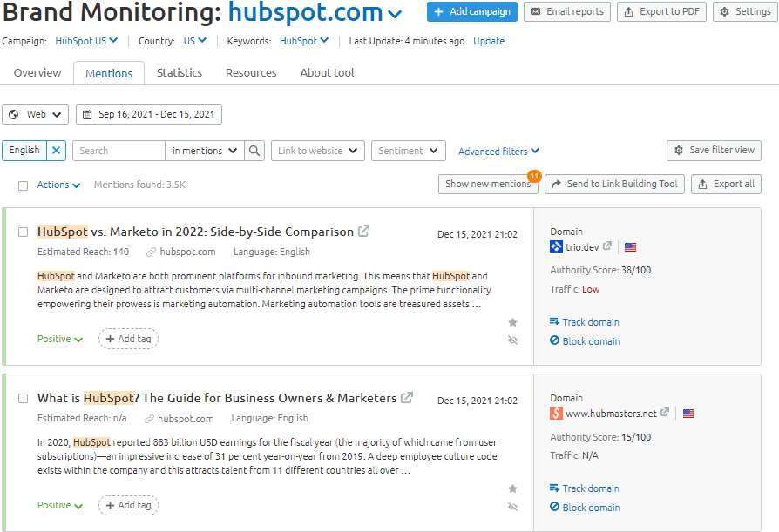Open the 'in mentions' search scope dropdown
The width and height of the screenshot is (779, 532).
coord(205,151)
